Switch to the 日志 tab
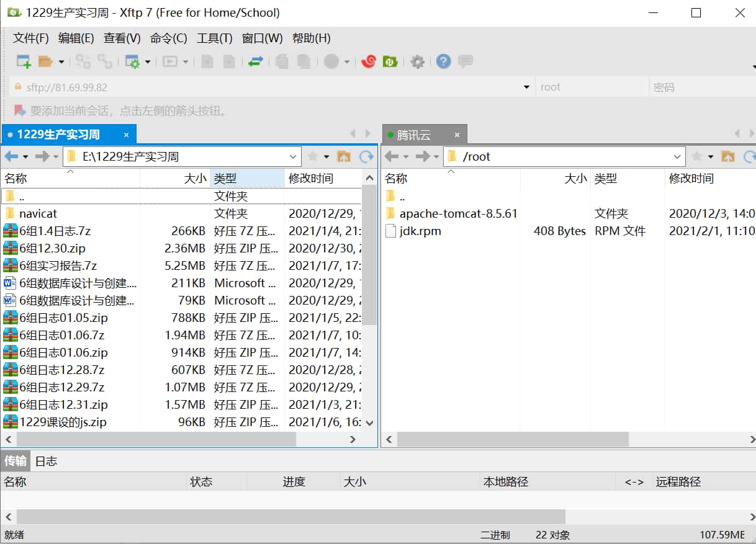The image size is (756, 544). coord(46,461)
